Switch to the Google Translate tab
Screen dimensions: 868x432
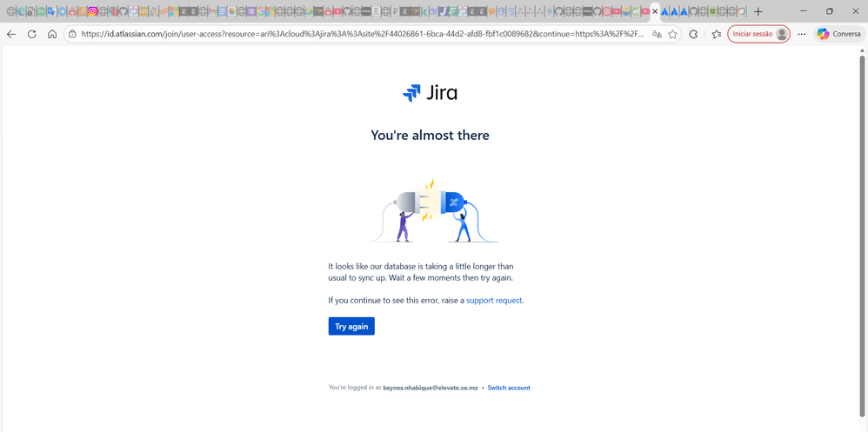tap(51, 11)
